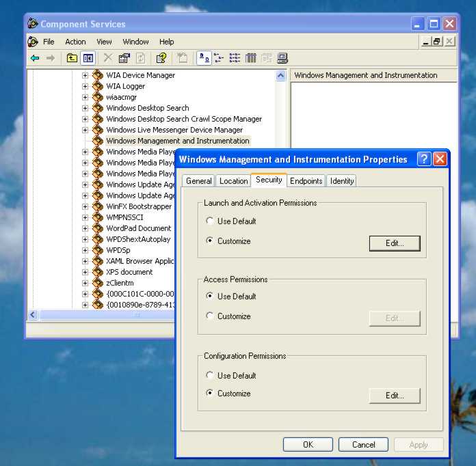Switch to the Location tab

click(x=233, y=181)
